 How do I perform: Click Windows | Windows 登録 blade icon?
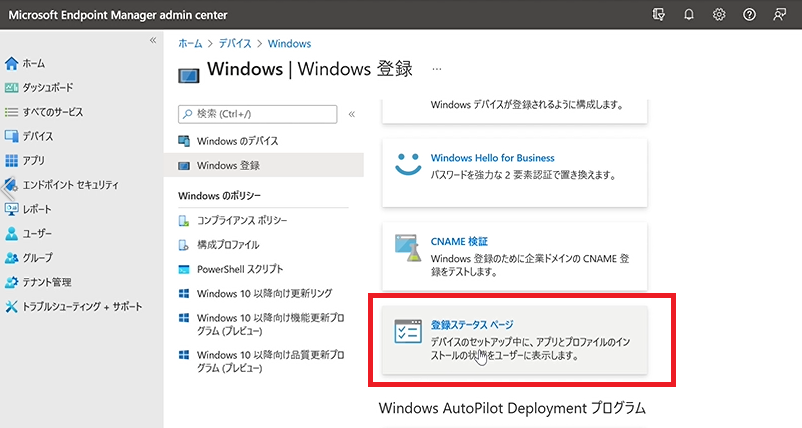pos(188,76)
